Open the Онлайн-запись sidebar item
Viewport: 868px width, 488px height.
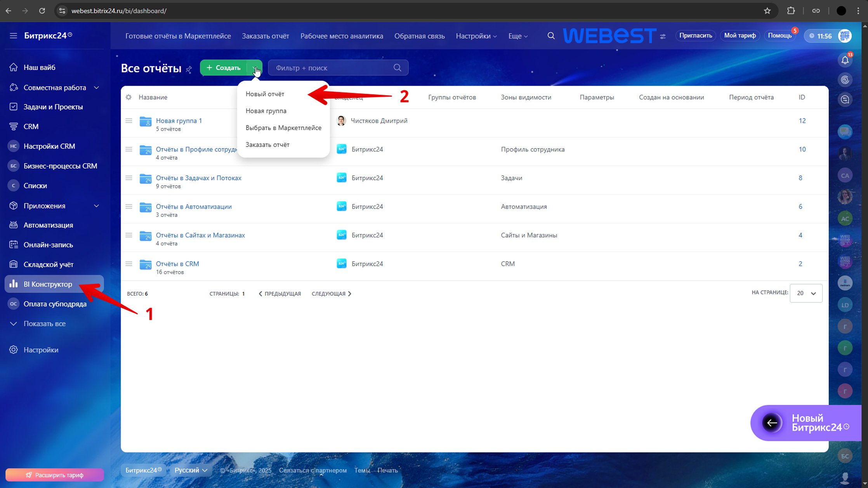pos(48,245)
